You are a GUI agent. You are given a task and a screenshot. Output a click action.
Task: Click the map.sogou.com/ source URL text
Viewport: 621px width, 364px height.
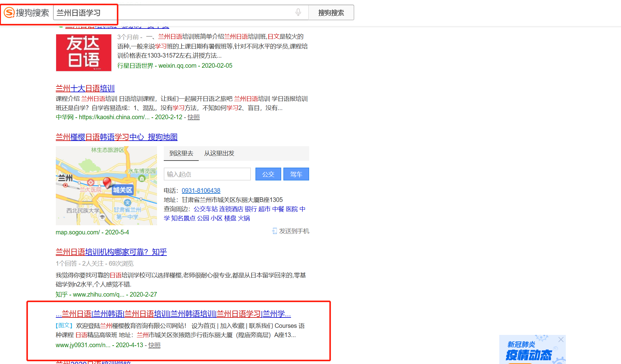78,232
